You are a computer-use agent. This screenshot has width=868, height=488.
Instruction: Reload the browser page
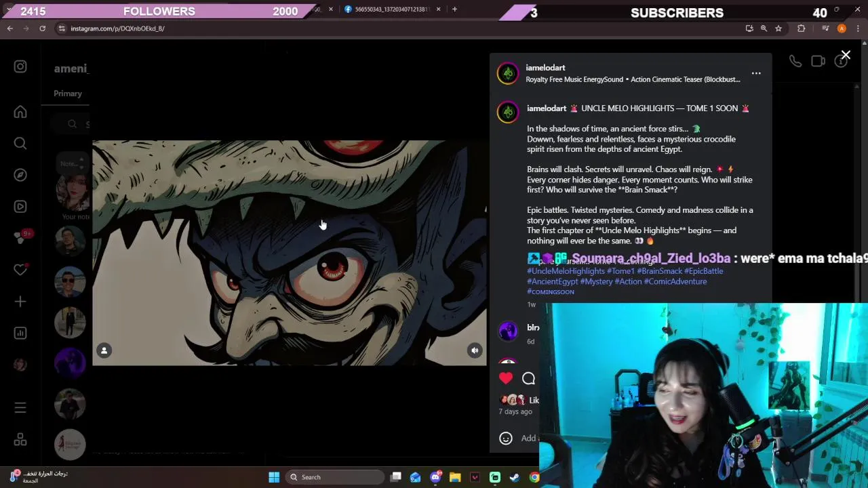(x=42, y=28)
